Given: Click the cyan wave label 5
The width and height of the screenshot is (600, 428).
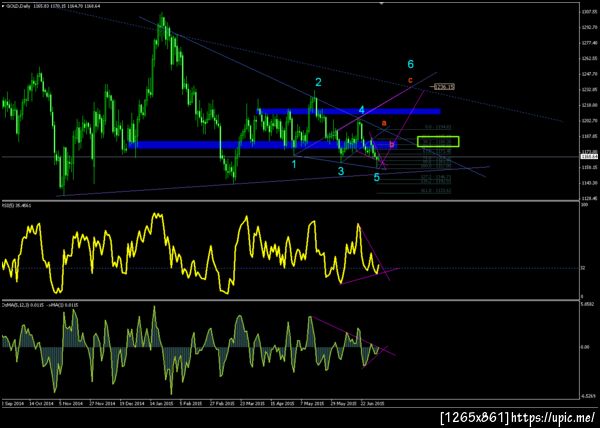Looking at the screenshot, I should tap(377, 177).
